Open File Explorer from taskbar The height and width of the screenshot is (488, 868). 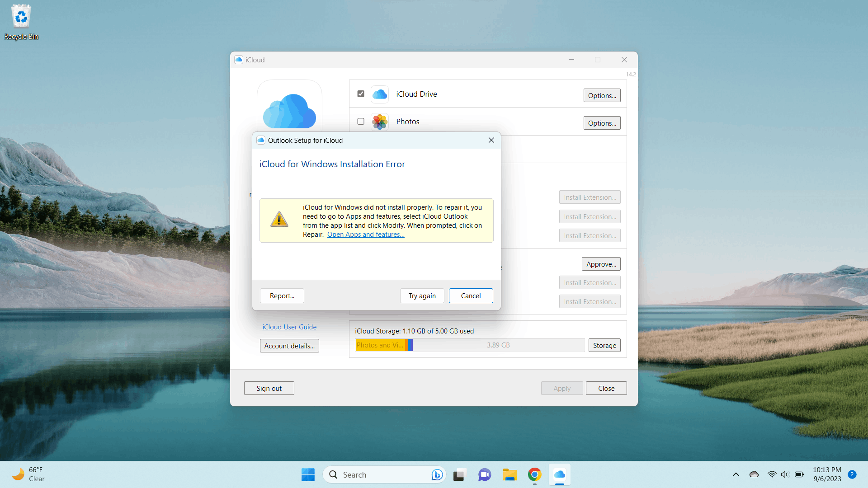click(509, 474)
